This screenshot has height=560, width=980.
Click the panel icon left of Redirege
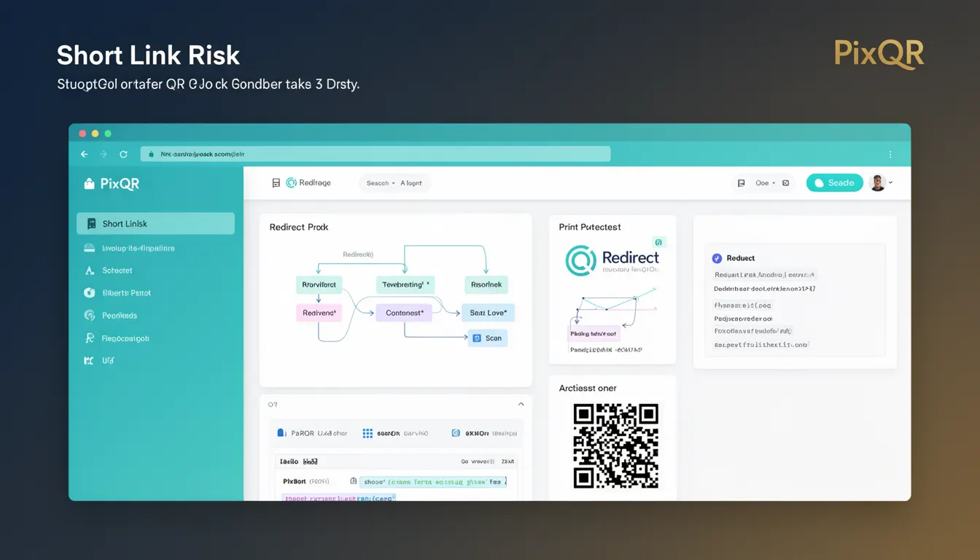[x=276, y=183]
